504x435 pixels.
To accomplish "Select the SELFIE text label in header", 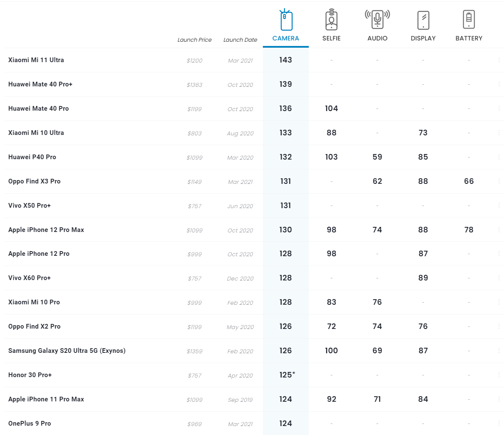I will (x=331, y=38).
